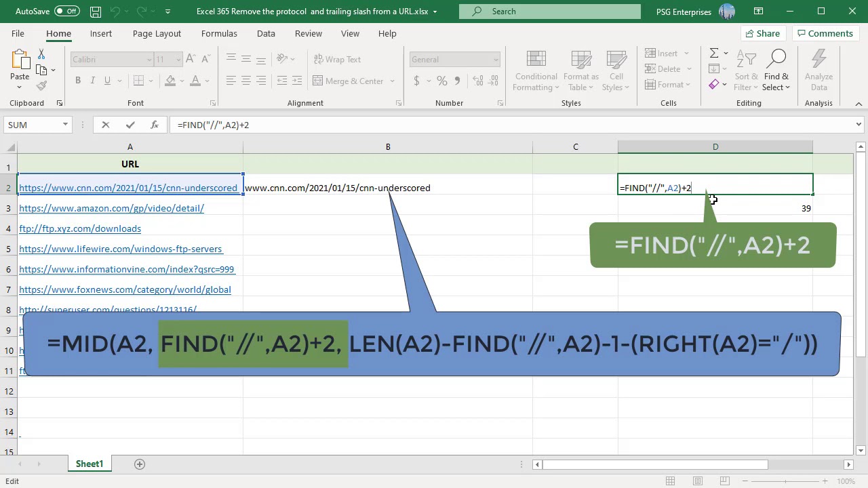Open Cell Styles gallery

(x=616, y=70)
